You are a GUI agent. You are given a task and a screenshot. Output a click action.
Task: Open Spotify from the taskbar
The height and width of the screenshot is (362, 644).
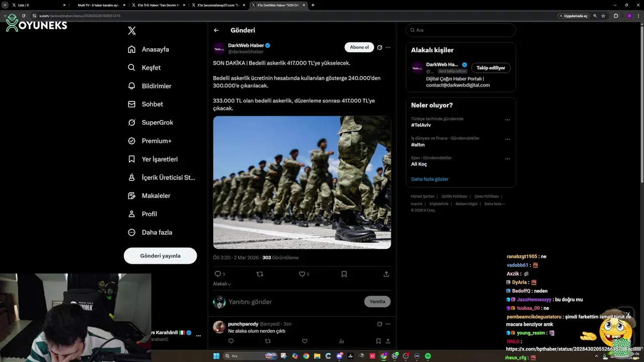tap(428, 356)
